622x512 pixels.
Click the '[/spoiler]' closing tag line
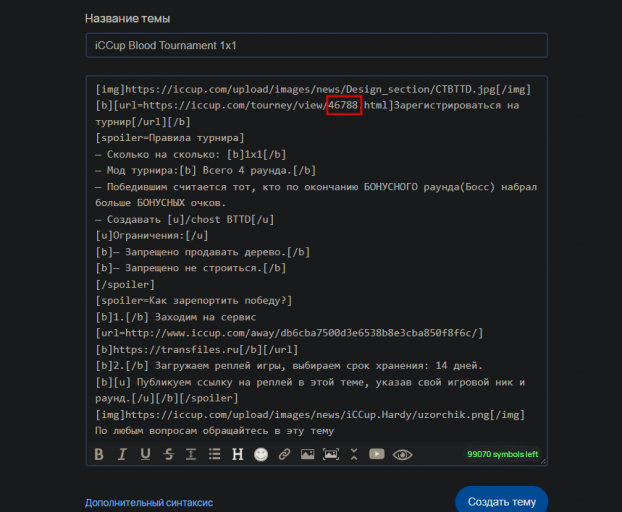[125, 284]
